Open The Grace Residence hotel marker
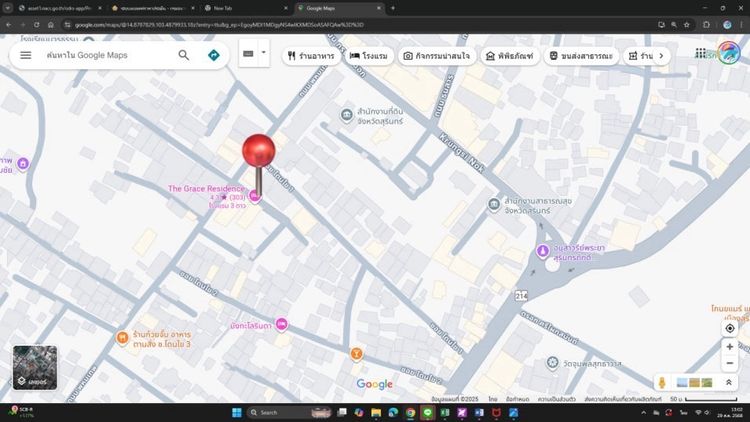This screenshot has width=750, height=422. point(255,195)
